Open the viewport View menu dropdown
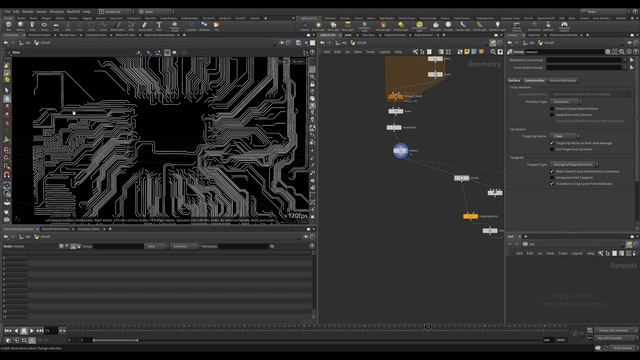Viewport: 640px width, 360px height. 16,52
